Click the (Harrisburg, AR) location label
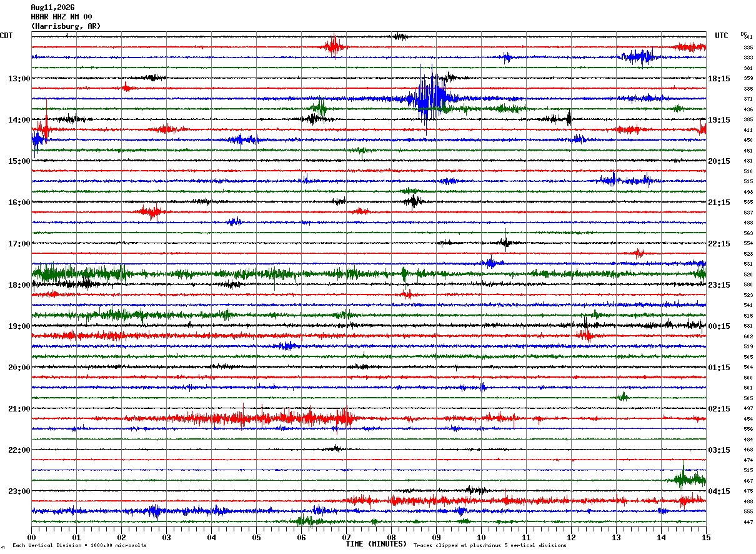Screen dimensions: 756x554 (66, 26)
